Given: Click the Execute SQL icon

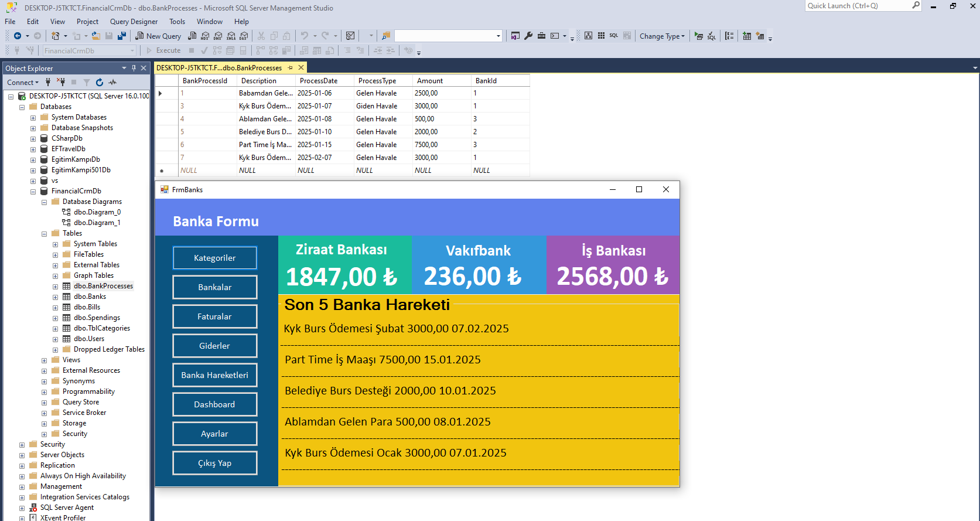Looking at the screenshot, I should click(699, 36).
